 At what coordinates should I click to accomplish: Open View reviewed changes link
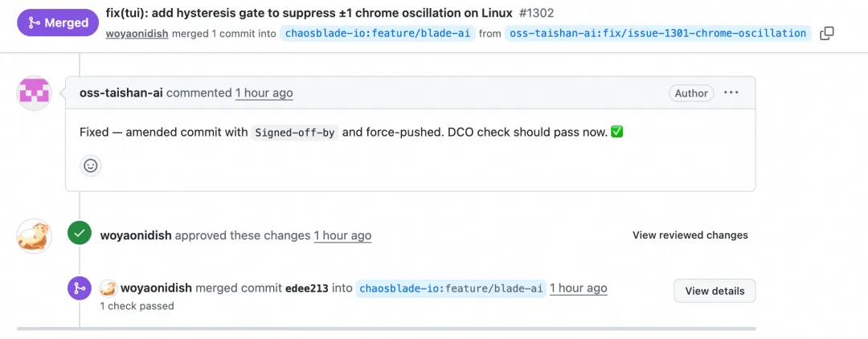click(x=690, y=235)
